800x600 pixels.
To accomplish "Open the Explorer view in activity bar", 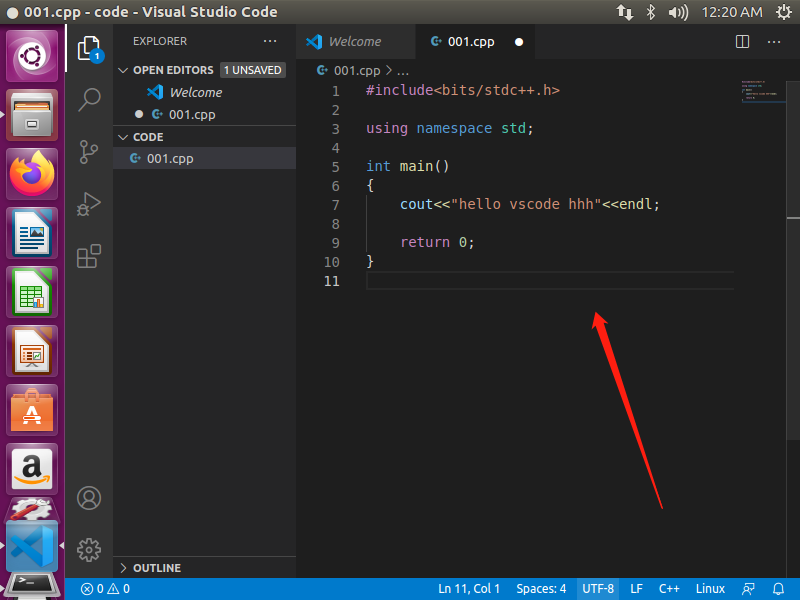I will click(x=89, y=49).
